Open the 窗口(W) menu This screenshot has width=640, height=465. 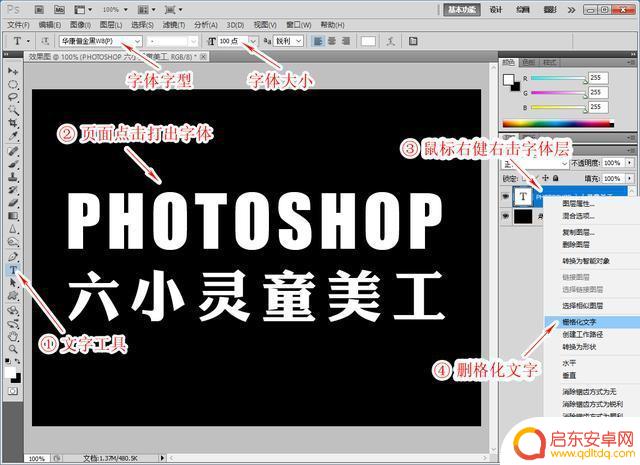point(298,25)
